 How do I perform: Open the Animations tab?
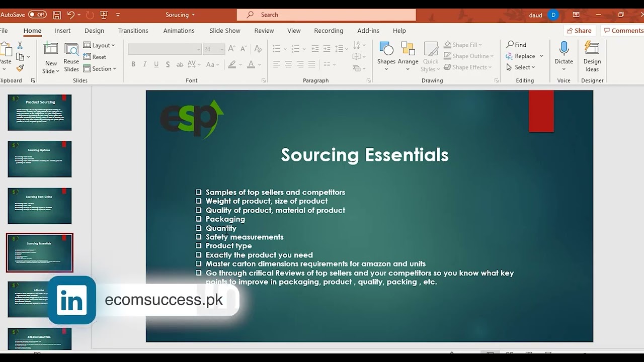[x=179, y=31]
